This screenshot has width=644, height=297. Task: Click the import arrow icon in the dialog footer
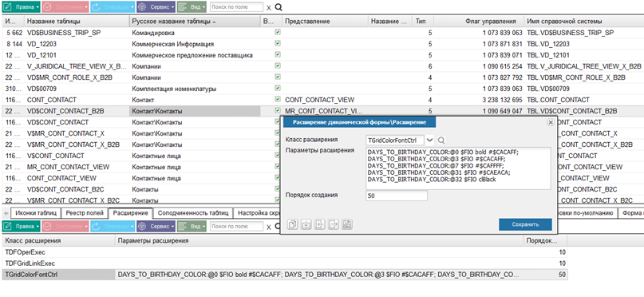320,224
